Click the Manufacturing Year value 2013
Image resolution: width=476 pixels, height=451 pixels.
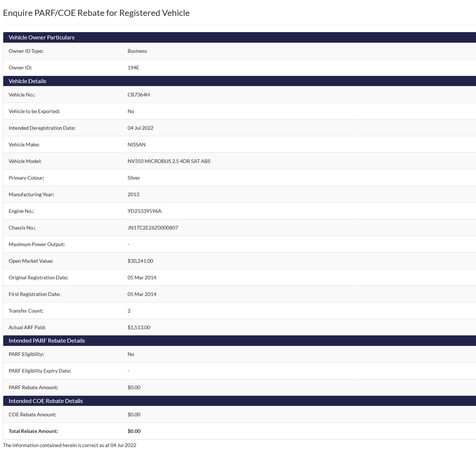click(x=133, y=194)
